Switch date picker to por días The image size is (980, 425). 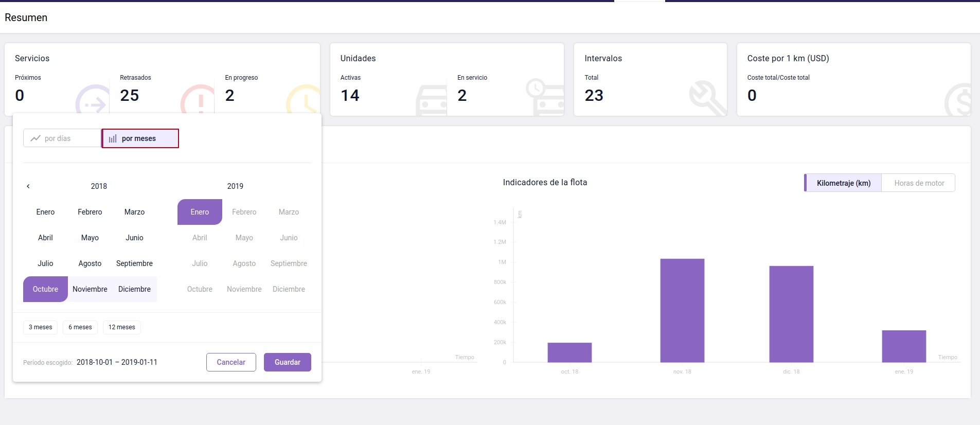point(62,138)
